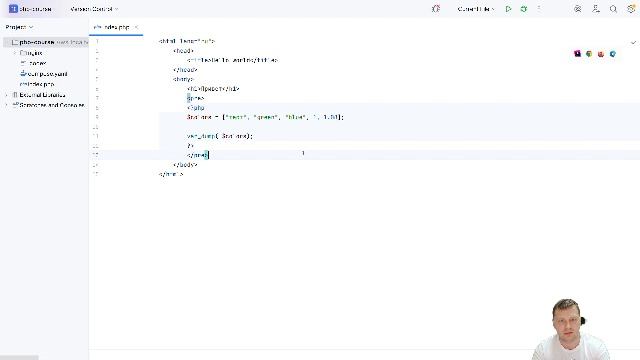This screenshot has width=640, height=360.
Task: Click the opening <head> tag
Action: click(183, 51)
